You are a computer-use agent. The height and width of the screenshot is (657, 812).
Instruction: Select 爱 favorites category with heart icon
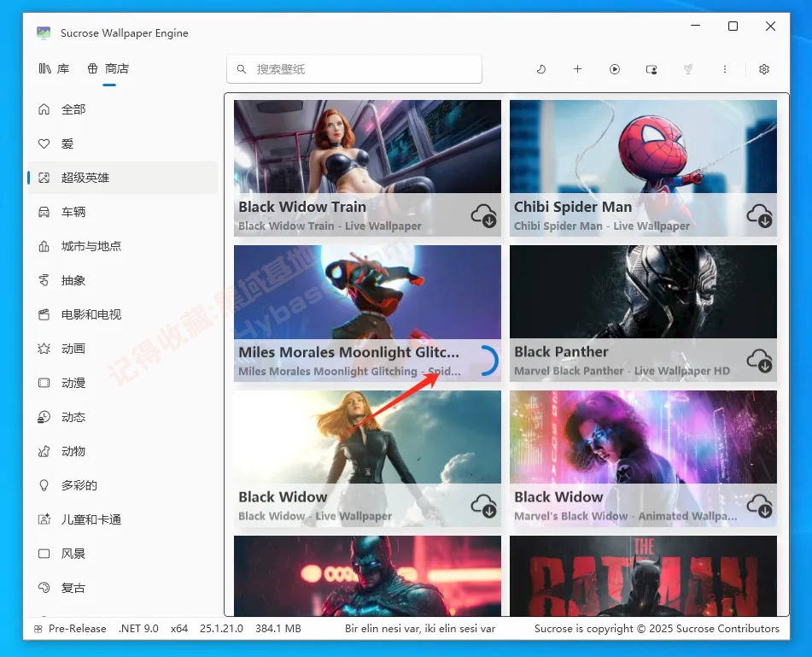(x=123, y=144)
